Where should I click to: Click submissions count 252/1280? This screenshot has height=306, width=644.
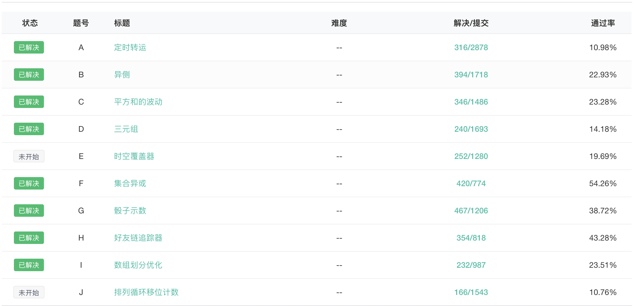[471, 156]
